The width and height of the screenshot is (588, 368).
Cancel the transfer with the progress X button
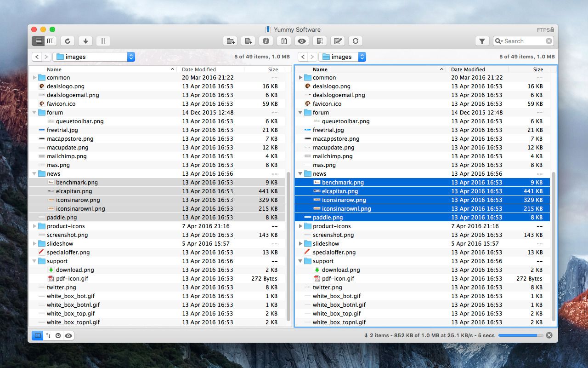549,335
